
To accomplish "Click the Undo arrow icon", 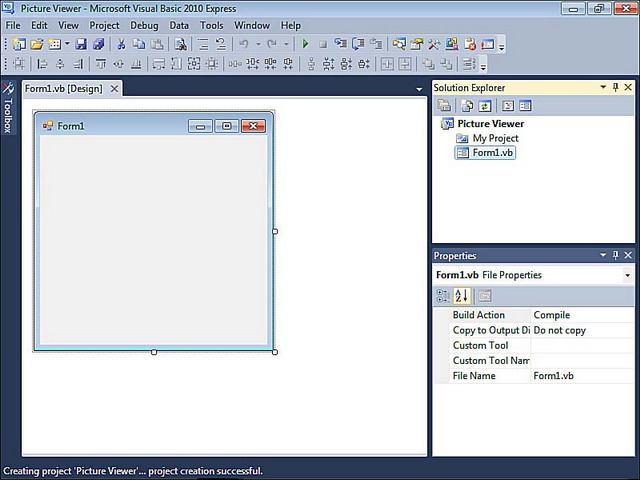I will 244,44.
